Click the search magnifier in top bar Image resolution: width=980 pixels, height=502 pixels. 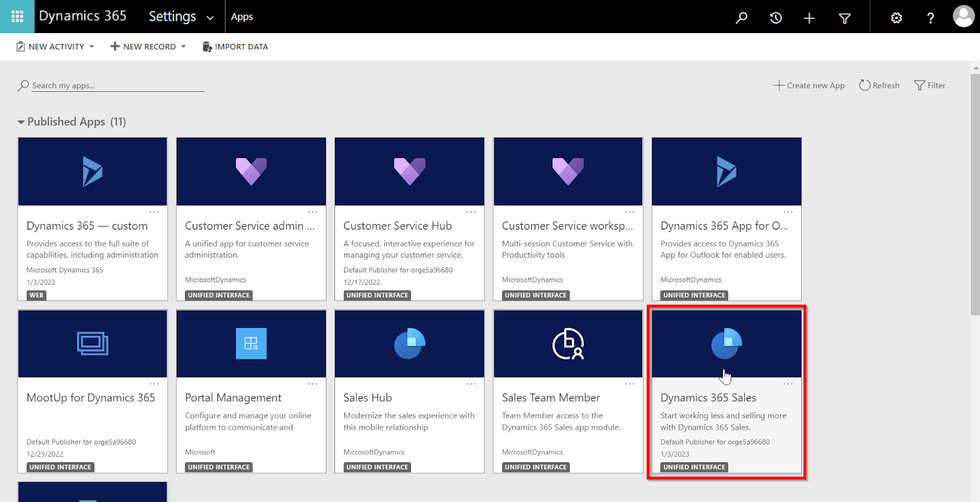tap(741, 18)
